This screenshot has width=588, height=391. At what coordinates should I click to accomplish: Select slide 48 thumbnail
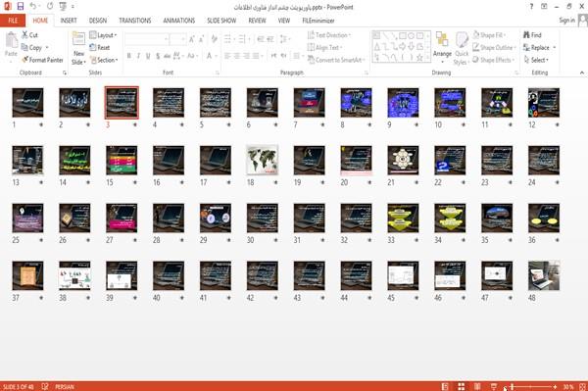pyautogui.click(x=544, y=275)
